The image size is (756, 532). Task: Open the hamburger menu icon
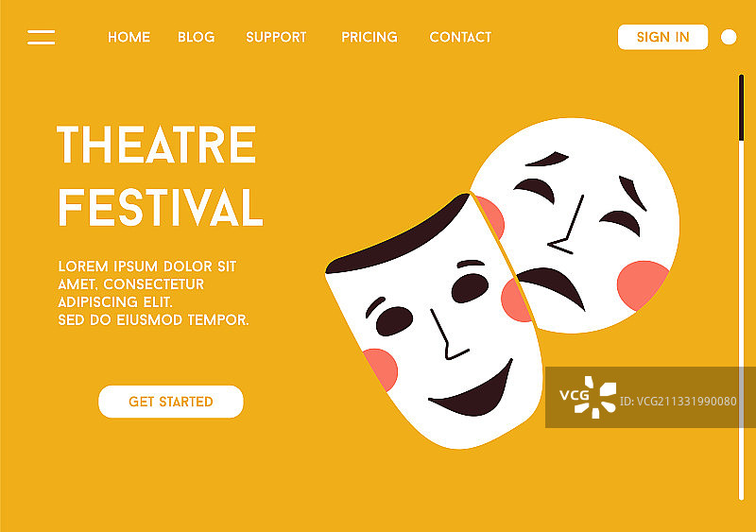coord(41,37)
